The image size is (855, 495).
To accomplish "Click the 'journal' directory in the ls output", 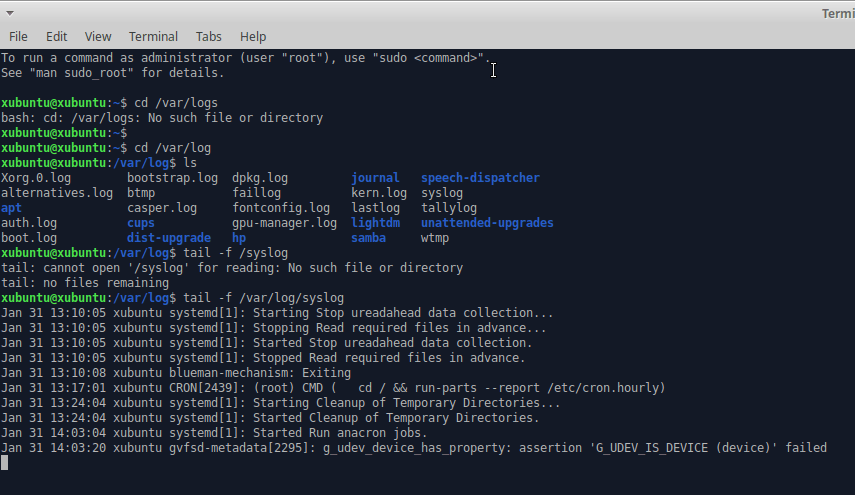I will pos(375,178).
